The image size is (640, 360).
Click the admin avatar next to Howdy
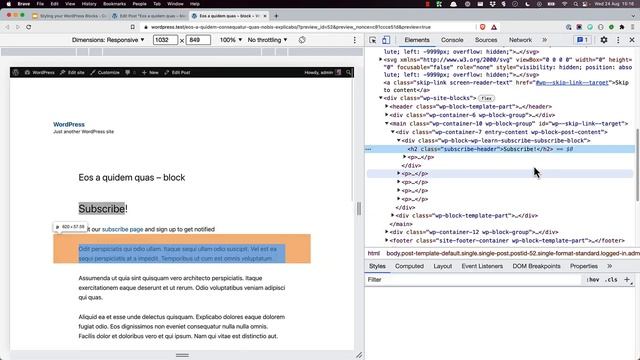338,72
